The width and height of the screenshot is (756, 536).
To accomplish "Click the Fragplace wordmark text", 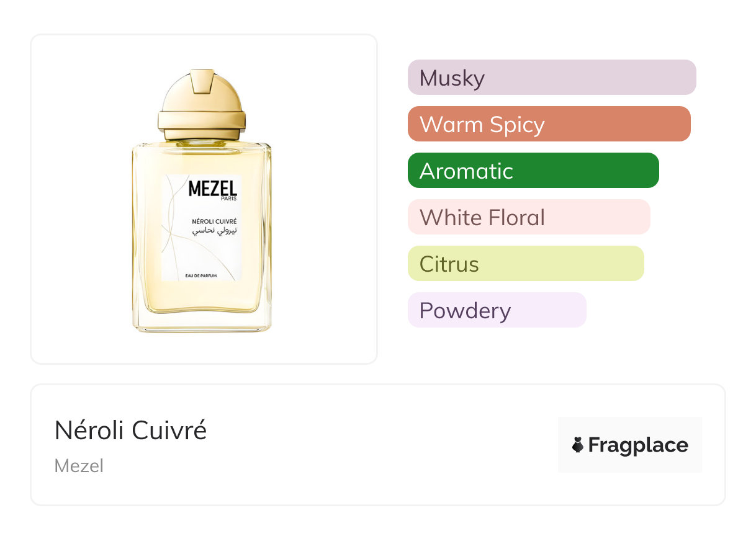I will tap(637, 445).
